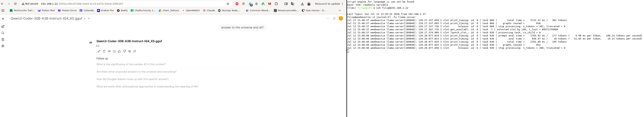
Task: Open Stumpy Nubs bookmark
Action: tap(229, 11)
